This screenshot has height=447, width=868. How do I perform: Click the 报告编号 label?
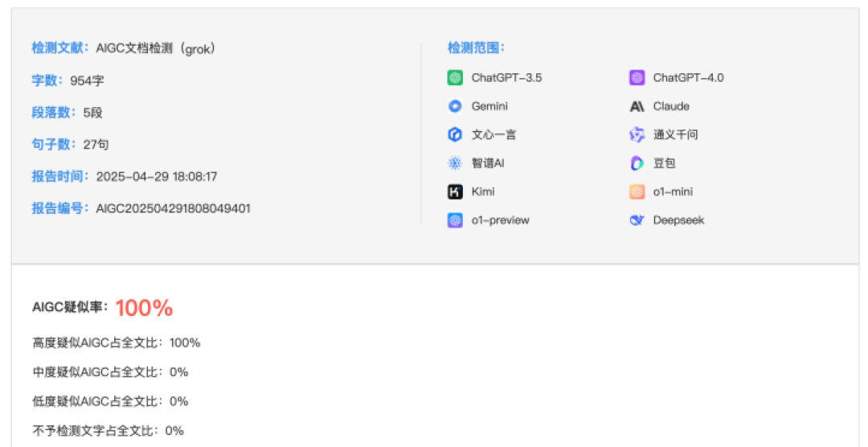(x=59, y=208)
